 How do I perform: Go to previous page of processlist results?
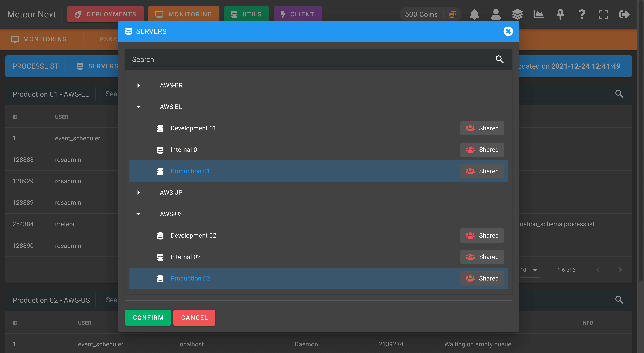pyautogui.click(x=598, y=270)
